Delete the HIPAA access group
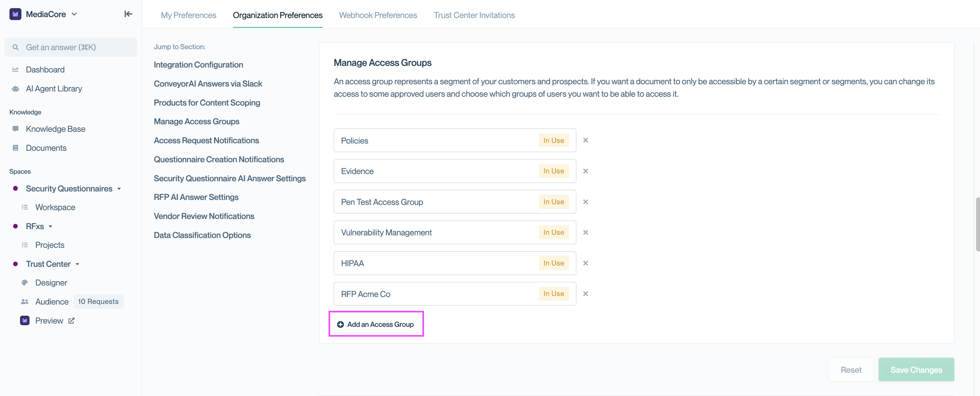 click(x=586, y=263)
